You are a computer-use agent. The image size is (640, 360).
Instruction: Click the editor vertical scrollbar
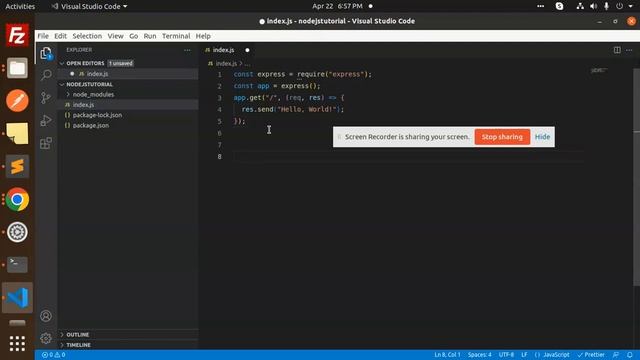[x=636, y=177]
